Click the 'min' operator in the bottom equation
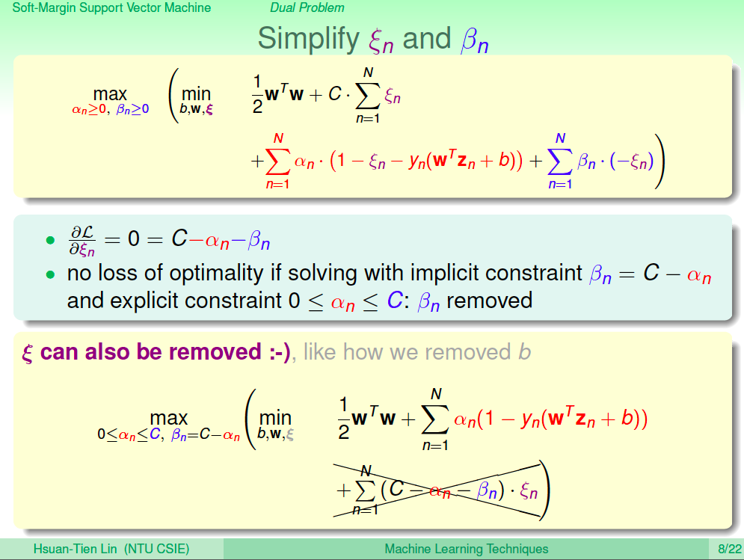 pyautogui.click(x=275, y=418)
